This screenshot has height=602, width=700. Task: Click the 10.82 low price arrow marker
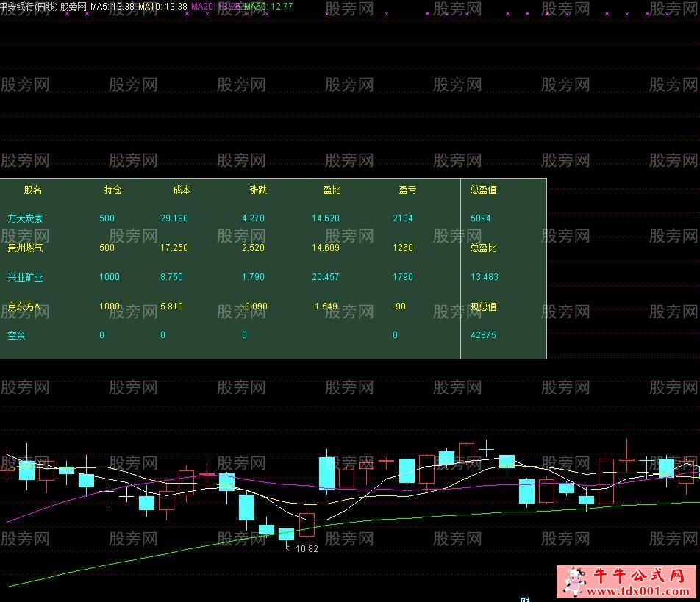coord(301,549)
